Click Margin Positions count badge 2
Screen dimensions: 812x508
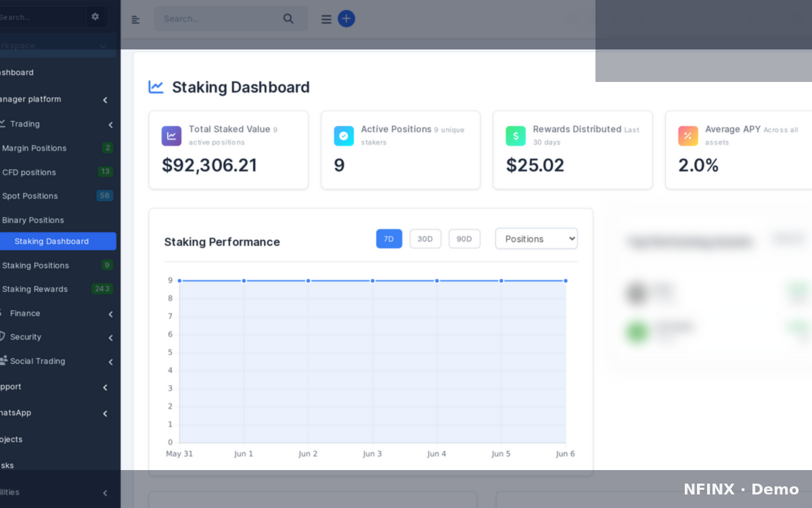[x=108, y=148]
